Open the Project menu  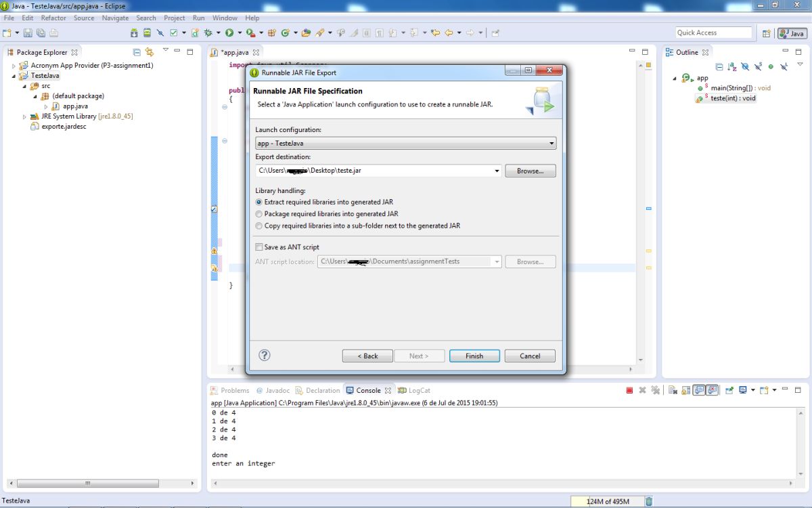tap(175, 18)
